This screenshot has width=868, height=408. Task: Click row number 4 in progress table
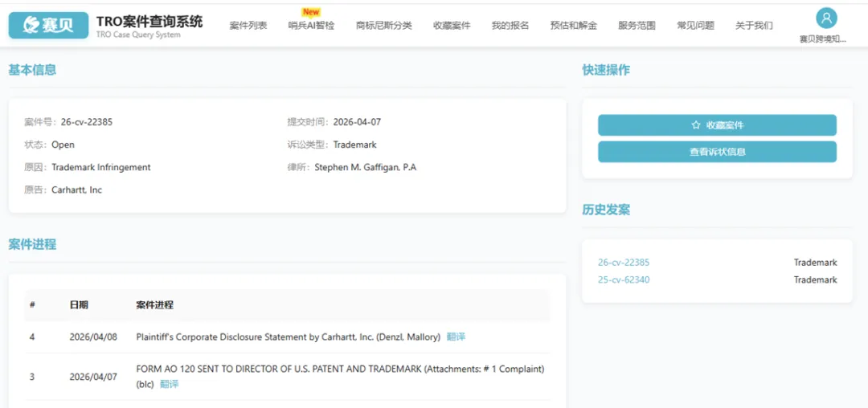pos(32,337)
